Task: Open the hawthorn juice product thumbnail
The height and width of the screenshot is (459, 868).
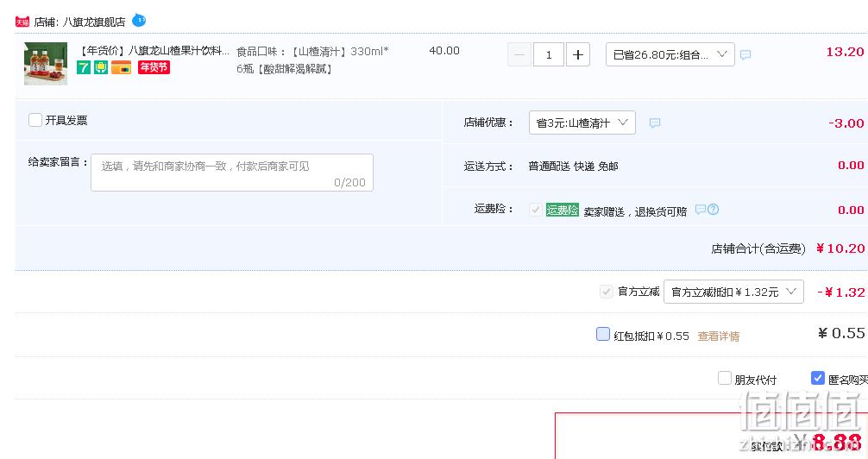Action: pos(46,64)
